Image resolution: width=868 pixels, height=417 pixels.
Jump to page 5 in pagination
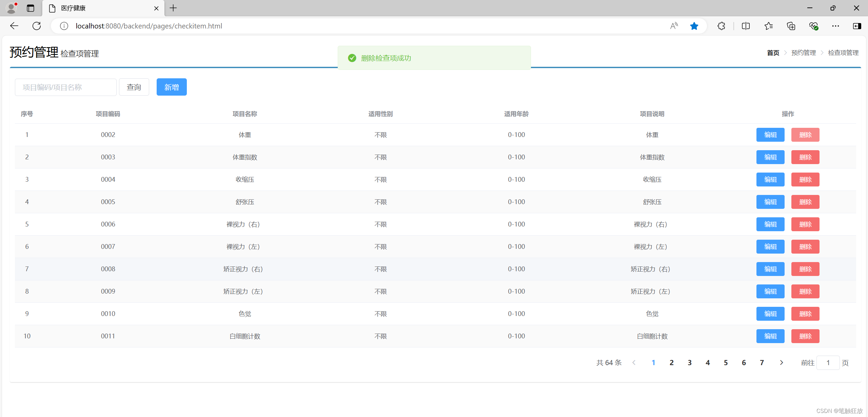point(726,363)
